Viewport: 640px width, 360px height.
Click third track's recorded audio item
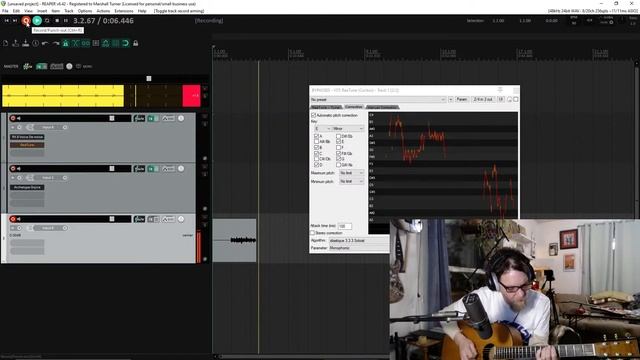pyautogui.click(x=235, y=240)
